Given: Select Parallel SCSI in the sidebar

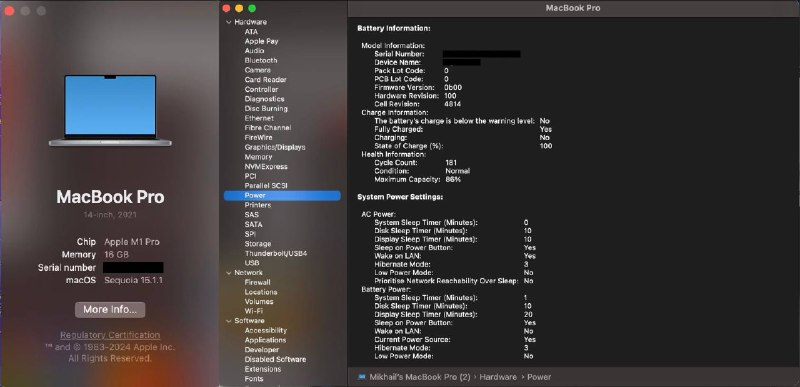Looking at the screenshot, I should 266,186.
